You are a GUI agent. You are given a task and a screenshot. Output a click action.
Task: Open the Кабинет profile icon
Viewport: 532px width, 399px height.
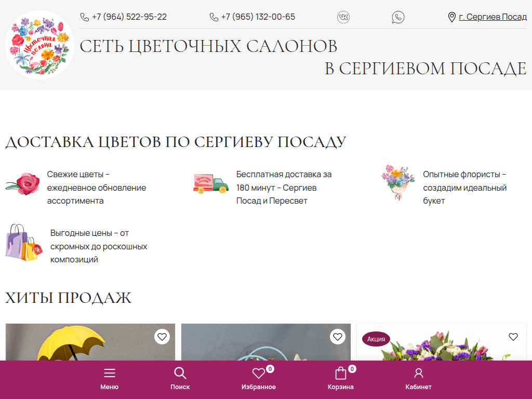tap(418, 373)
